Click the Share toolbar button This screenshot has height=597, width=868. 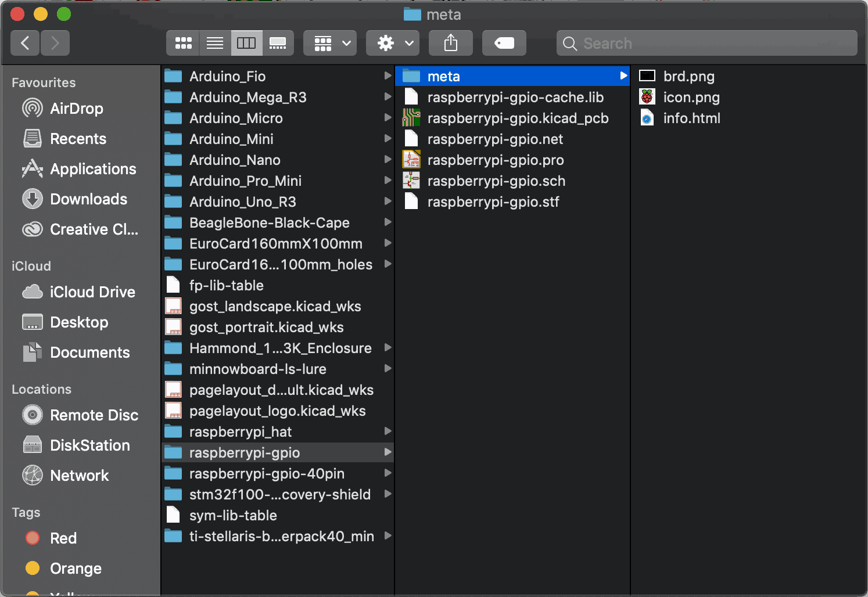(451, 43)
